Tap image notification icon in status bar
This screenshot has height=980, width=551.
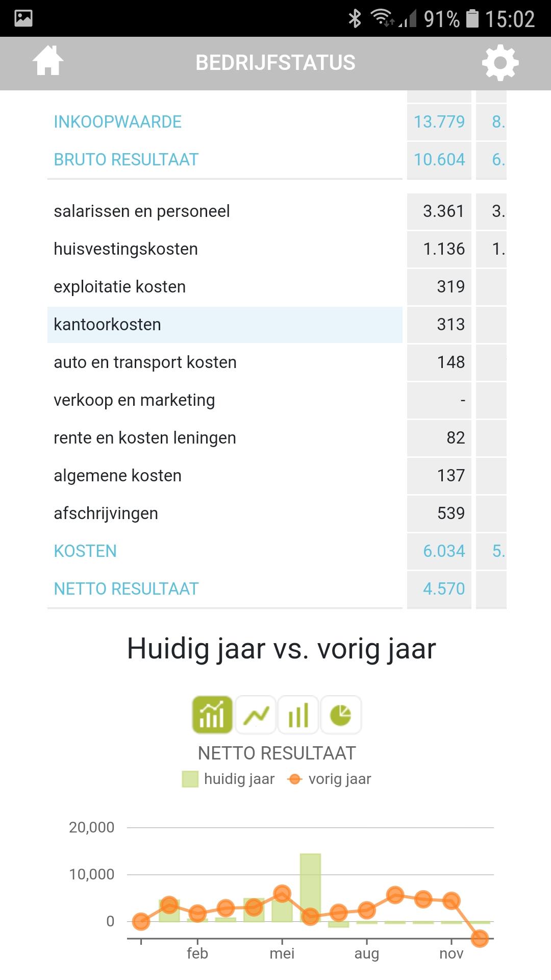[23, 18]
